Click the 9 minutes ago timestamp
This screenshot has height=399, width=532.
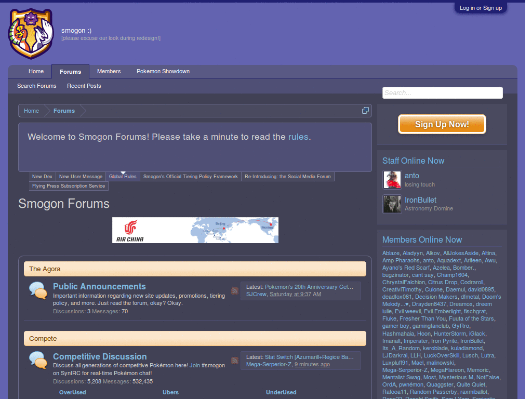pos(312,364)
